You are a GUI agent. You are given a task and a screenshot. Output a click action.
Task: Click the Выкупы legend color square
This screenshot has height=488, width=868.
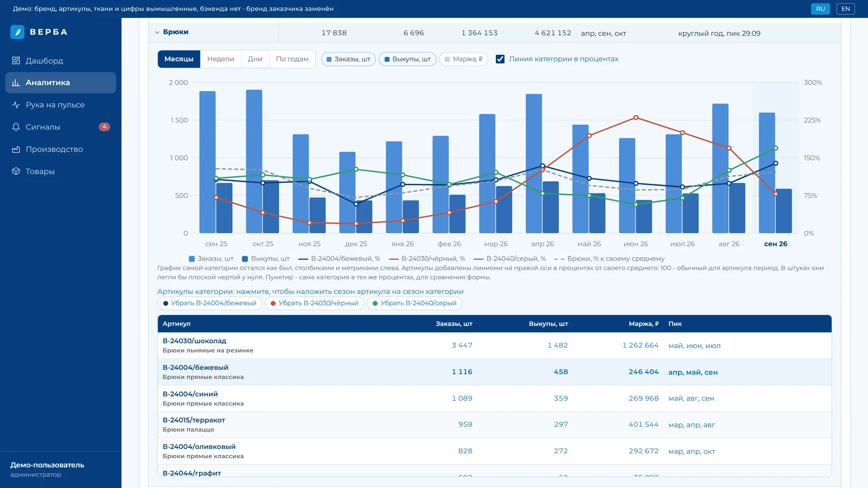click(245, 259)
